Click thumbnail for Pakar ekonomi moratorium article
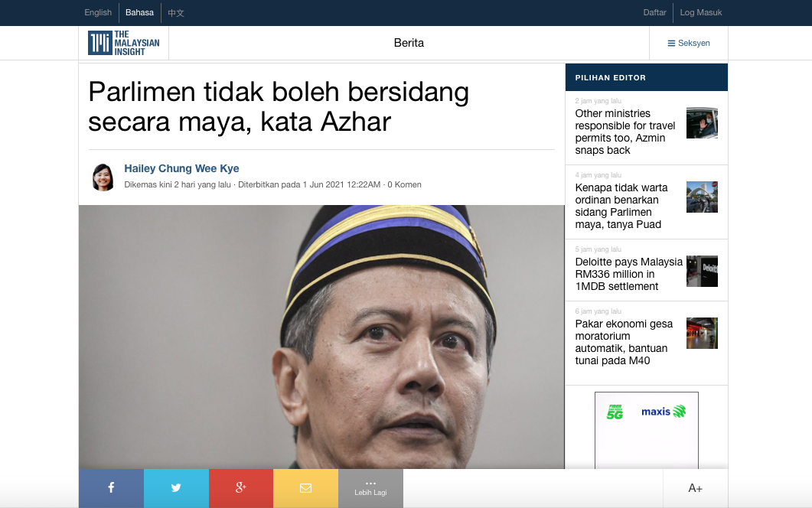The width and height of the screenshot is (812, 508). [x=702, y=334]
